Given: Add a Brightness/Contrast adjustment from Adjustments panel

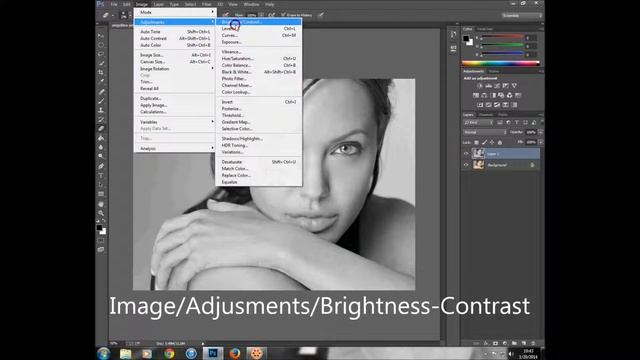Looking at the screenshot, I should 480,86.
